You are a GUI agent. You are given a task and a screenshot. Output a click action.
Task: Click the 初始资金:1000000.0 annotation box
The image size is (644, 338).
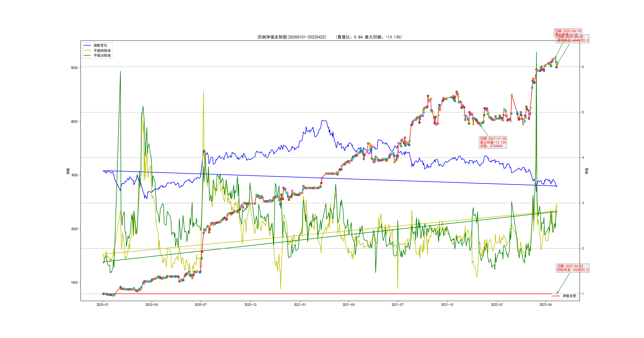[x=572, y=268]
